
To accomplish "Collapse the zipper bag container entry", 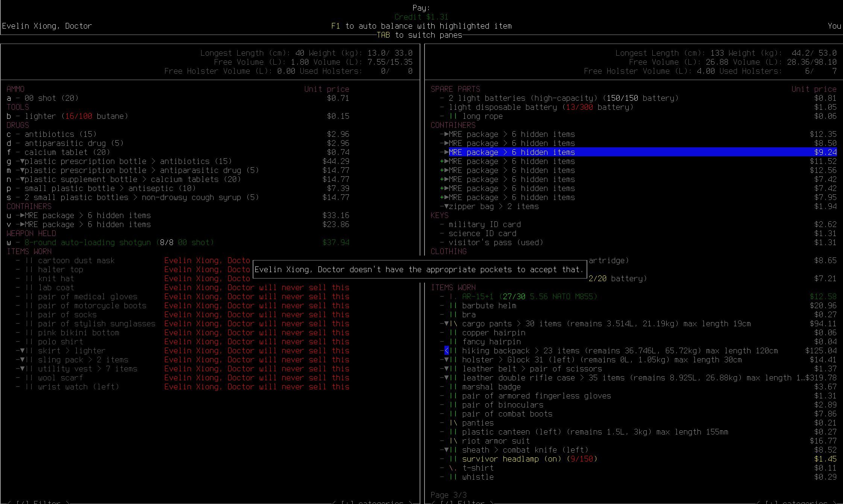I will [x=446, y=206].
